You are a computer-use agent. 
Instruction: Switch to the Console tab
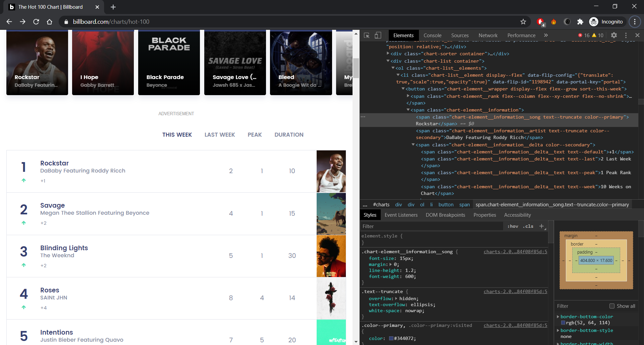coord(432,35)
